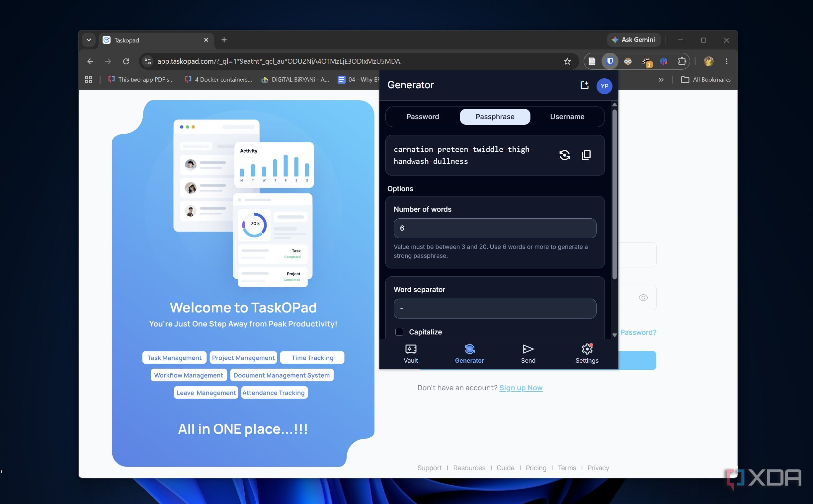This screenshot has height=504, width=813.
Task: Click the Ask Gemini button
Action: click(x=633, y=40)
